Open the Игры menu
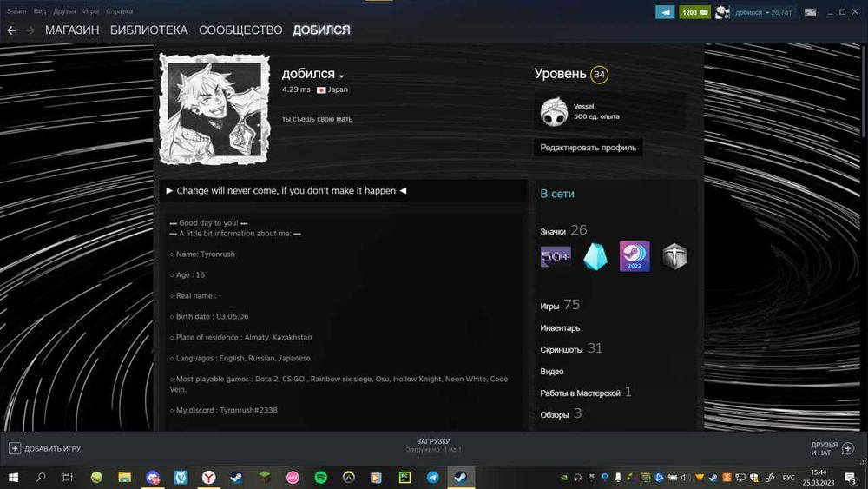The width and height of the screenshot is (868, 489). pos(90,11)
